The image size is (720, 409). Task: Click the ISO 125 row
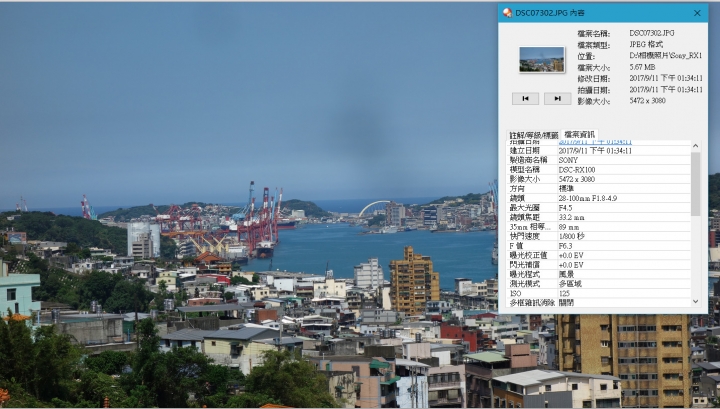click(599, 293)
